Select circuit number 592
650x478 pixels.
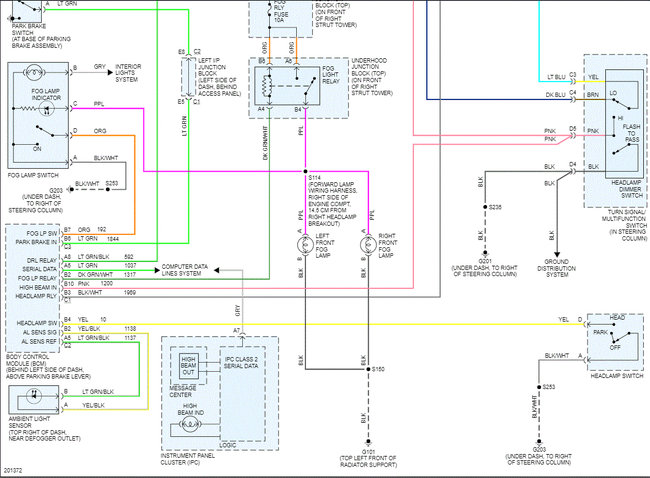tap(129, 257)
